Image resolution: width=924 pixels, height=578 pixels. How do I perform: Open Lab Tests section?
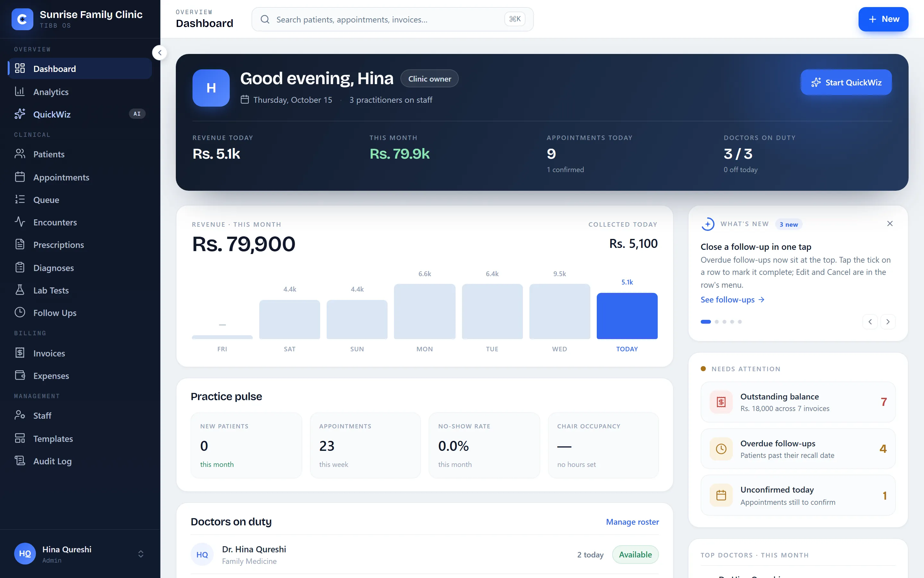click(80, 290)
